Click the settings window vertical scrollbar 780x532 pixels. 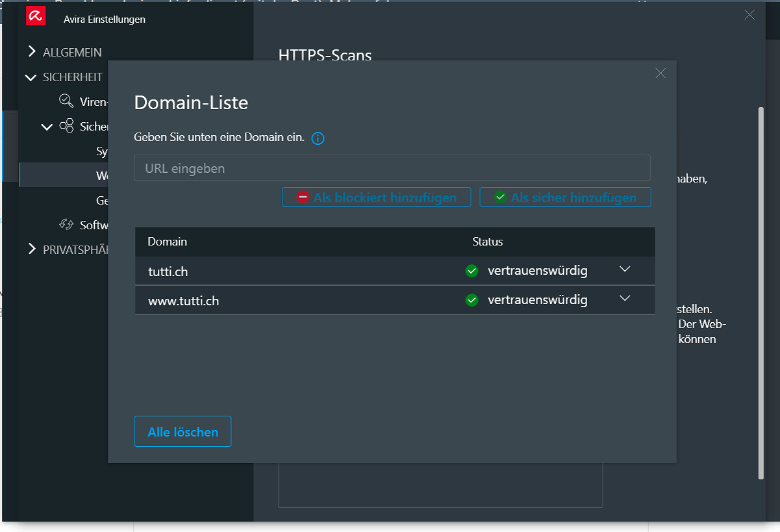(761, 294)
